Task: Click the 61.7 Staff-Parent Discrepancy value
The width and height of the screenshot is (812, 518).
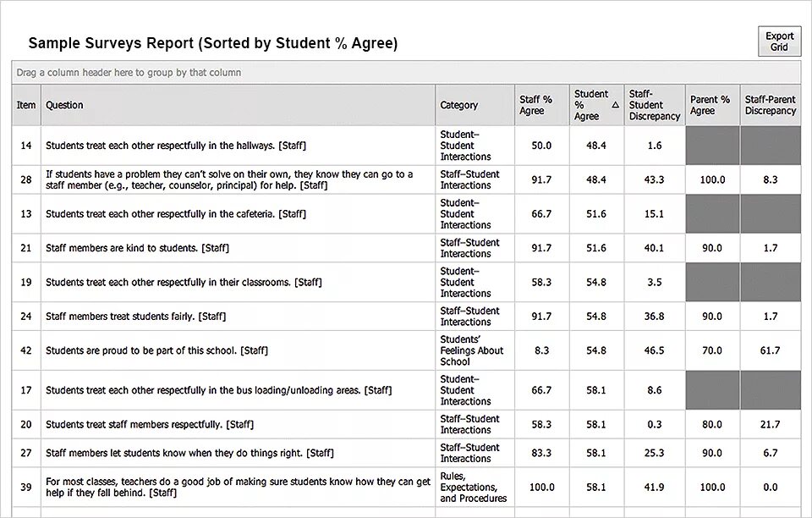Action: coord(770,350)
